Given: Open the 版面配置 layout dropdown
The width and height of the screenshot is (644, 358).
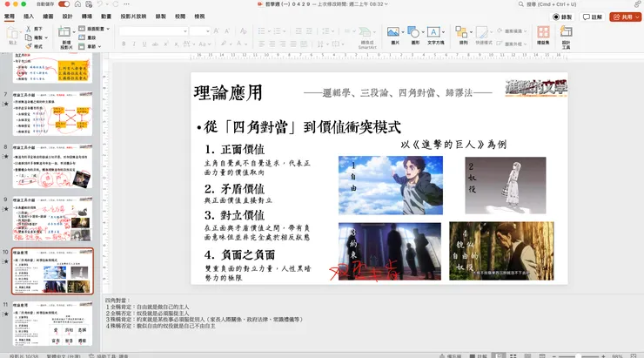Looking at the screenshot, I should pos(94,29).
